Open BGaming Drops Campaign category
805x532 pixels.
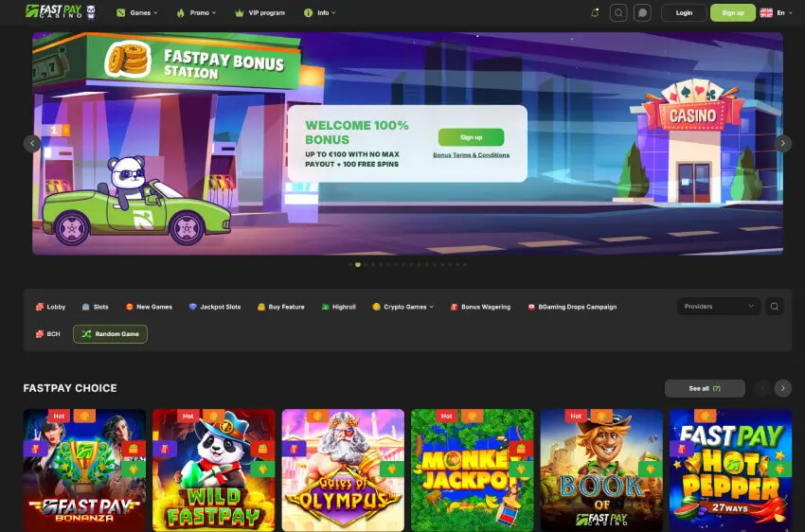coord(572,307)
